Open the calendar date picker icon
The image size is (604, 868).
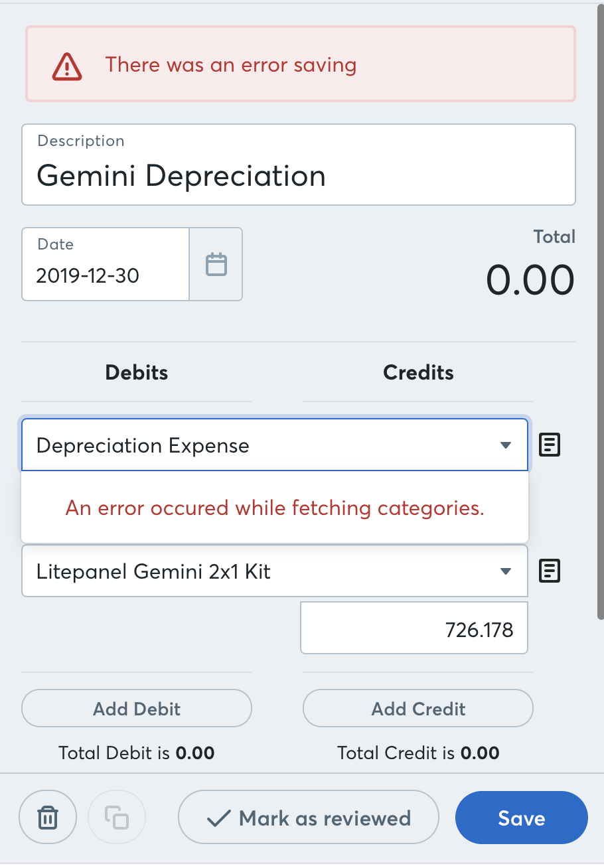point(216,265)
